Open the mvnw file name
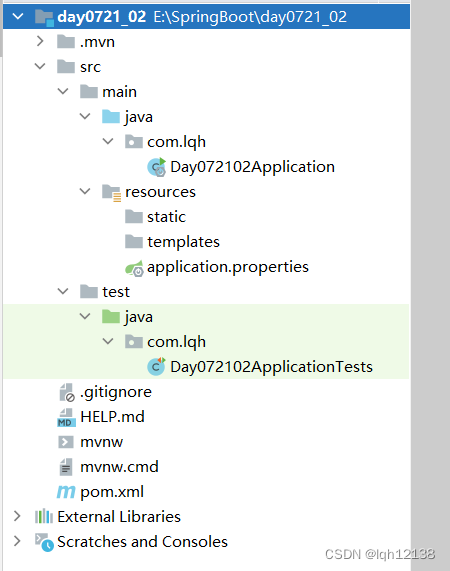 [102, 442]
